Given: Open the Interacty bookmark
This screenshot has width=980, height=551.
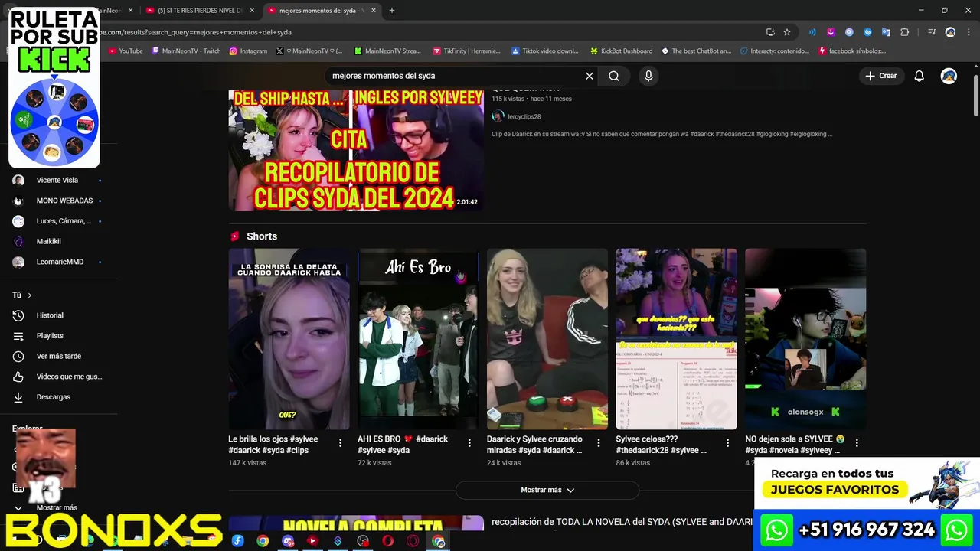Looking at the screenshot, I should point(775,51).
